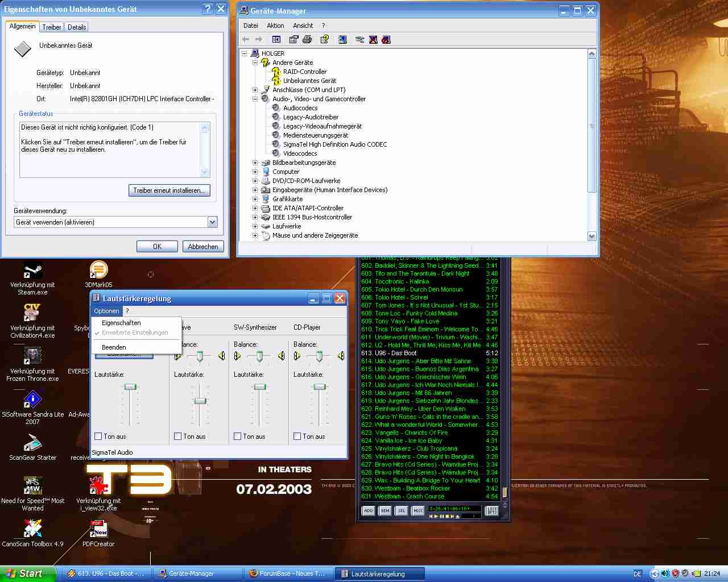The image size is (728, 582).
Task: Check Ton aus under the Wave column
Action: tap(178, 436)
